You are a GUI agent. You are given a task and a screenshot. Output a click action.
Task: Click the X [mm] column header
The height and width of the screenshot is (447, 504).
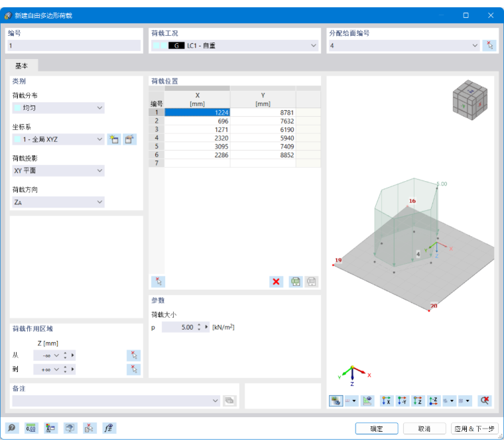click(x=198, y=99)
